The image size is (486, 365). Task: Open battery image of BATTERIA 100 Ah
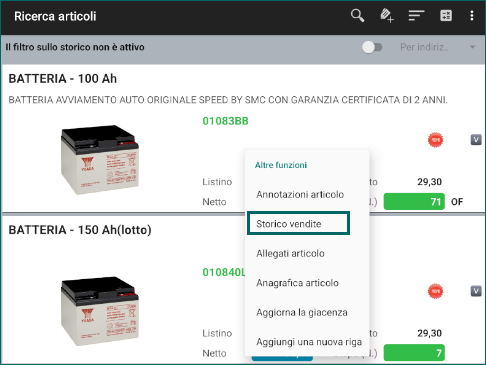click(99, 159)
